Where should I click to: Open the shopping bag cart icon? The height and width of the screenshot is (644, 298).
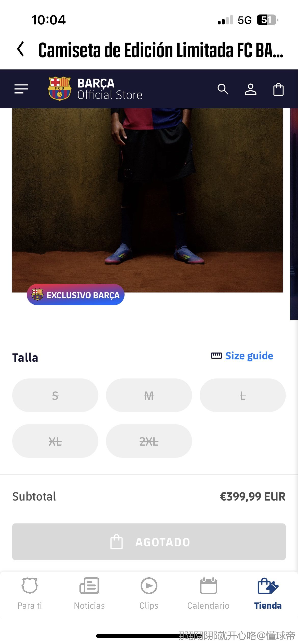tap(278, 89)
